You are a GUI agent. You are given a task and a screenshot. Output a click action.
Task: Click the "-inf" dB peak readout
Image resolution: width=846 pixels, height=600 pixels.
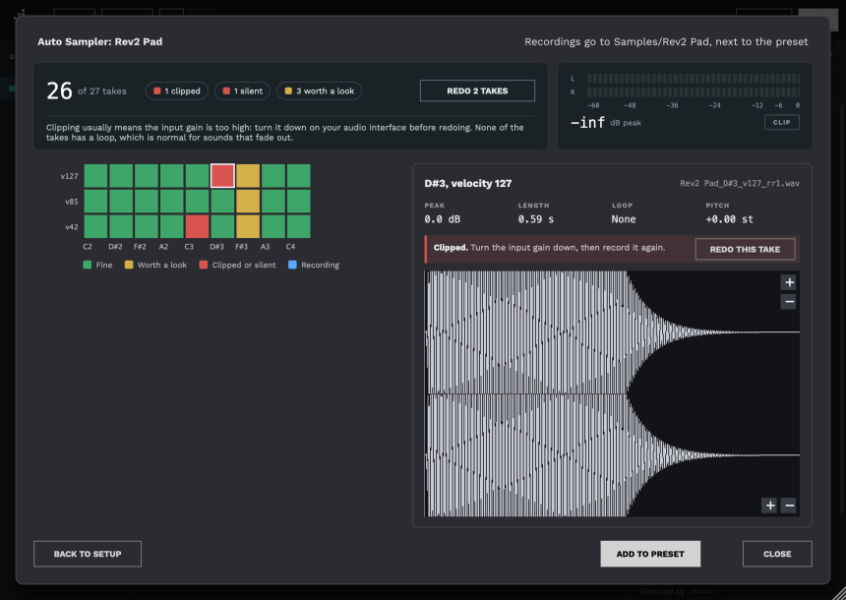click(x=588, y=122)
